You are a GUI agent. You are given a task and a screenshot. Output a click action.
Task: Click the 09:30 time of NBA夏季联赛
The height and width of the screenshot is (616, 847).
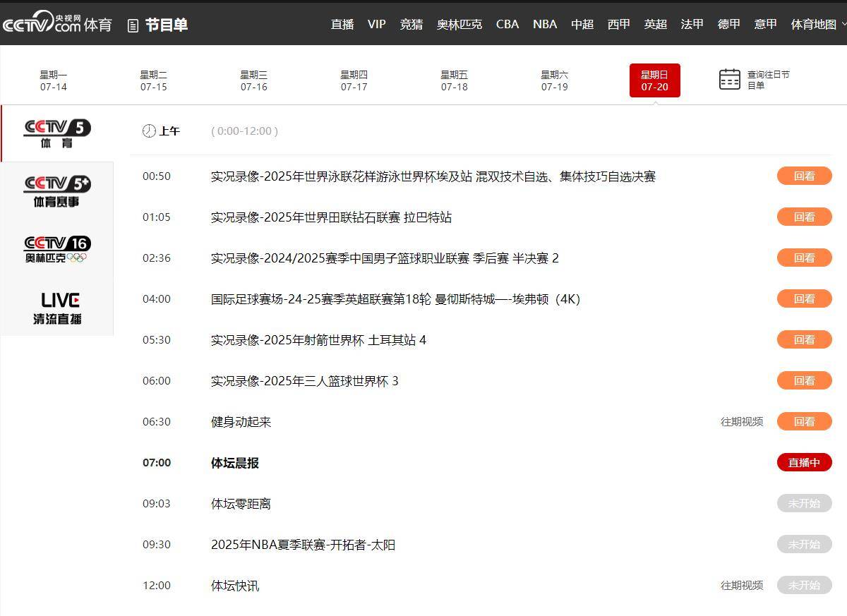click(157, 545)
